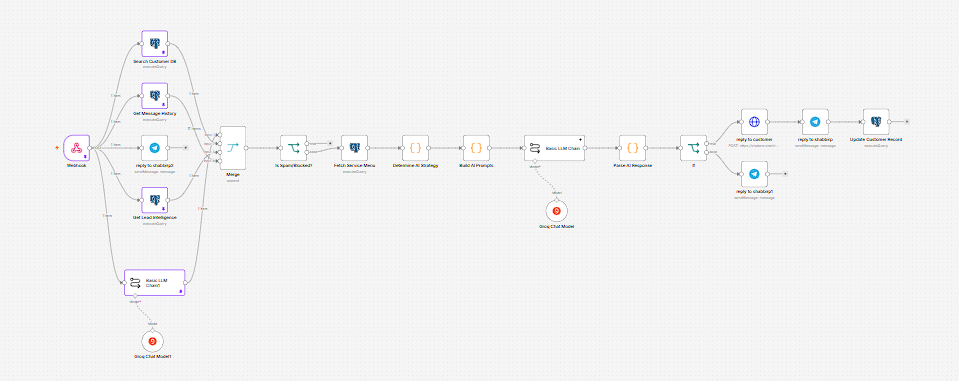Click the Model connector under Basic LLM Chain1
This screenshot has width=959, height=381.
(x=135, y=296)
